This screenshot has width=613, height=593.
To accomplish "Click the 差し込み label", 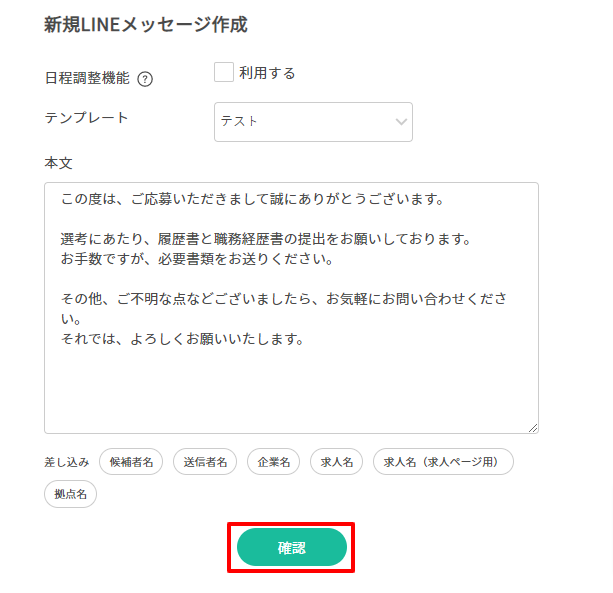I will point(67,462).
